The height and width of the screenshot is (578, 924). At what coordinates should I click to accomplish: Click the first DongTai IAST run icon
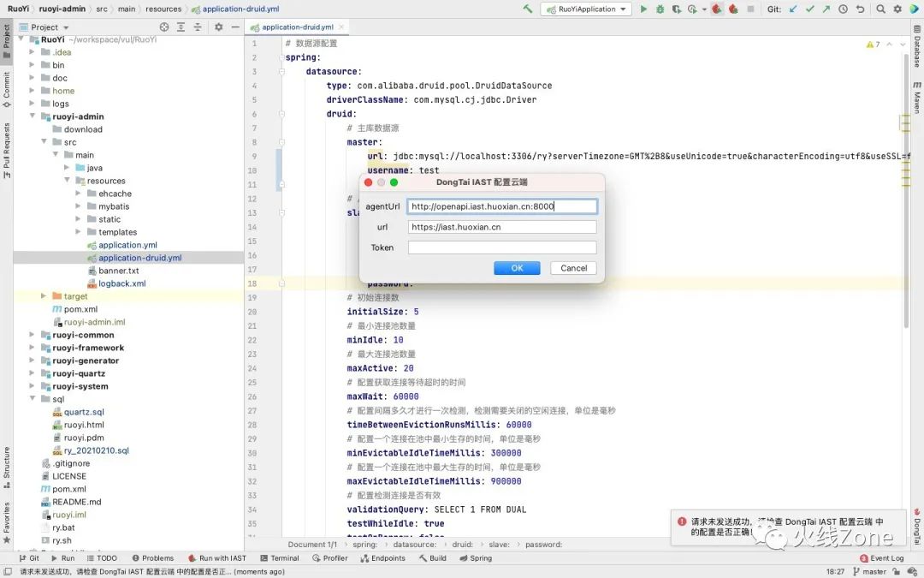click(x=717, y=9)
